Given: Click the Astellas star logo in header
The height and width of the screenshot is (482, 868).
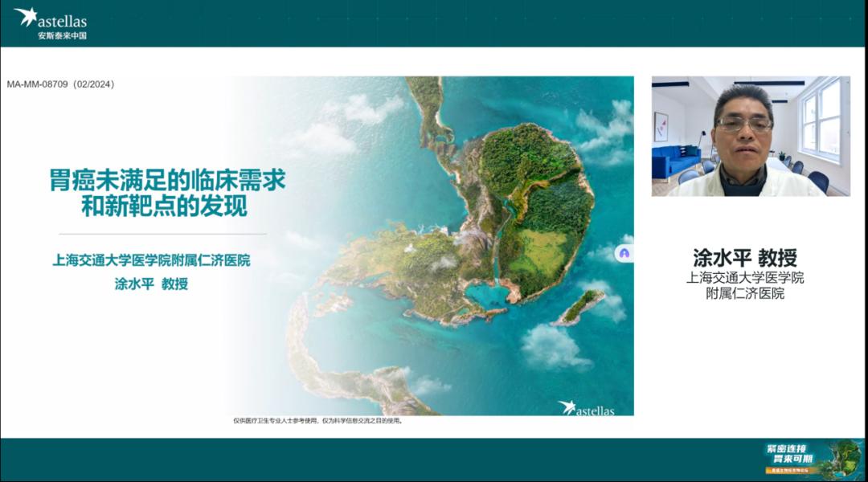Looking at the screenshot, I should (26, 16).
